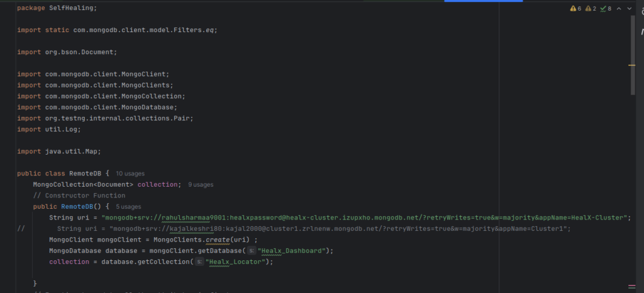Click the "Healx_Dashboard" string literal

[x=292, y=251]
